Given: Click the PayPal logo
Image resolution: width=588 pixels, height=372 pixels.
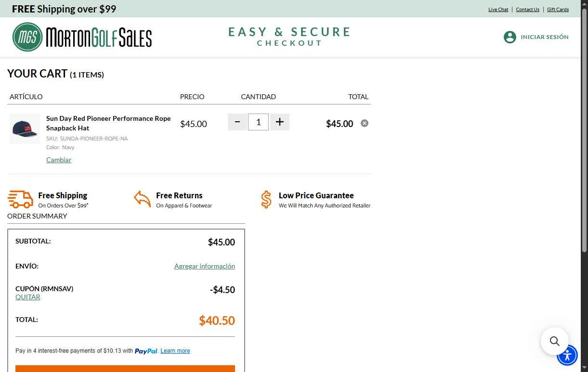Looking at the screenshot, I should (146, 351).
